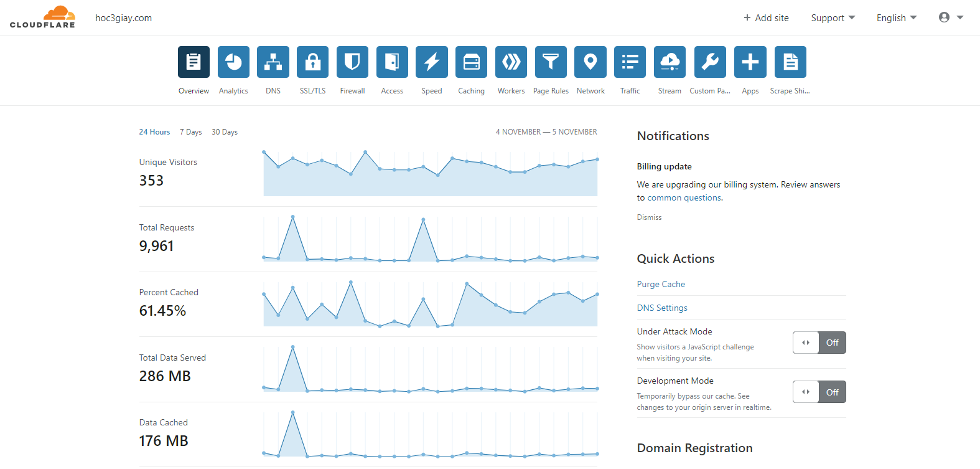Open the Firewall shield icon

point(352,62)
